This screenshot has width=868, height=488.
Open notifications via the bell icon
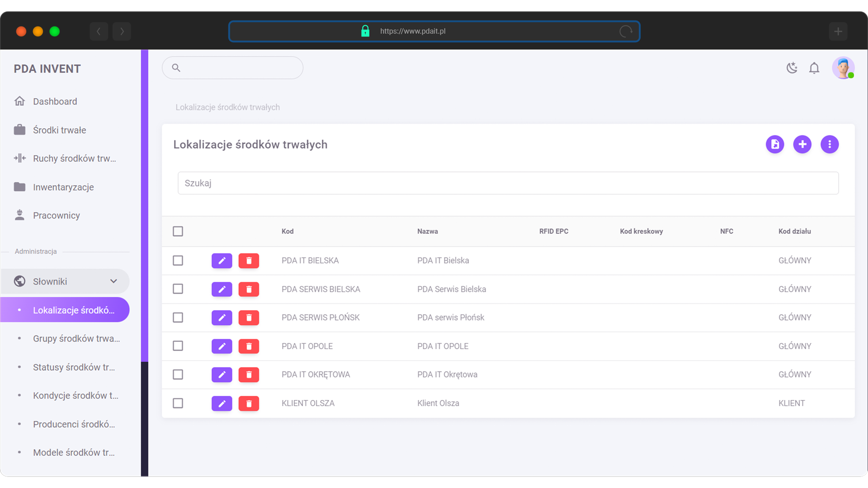[814, 68]
